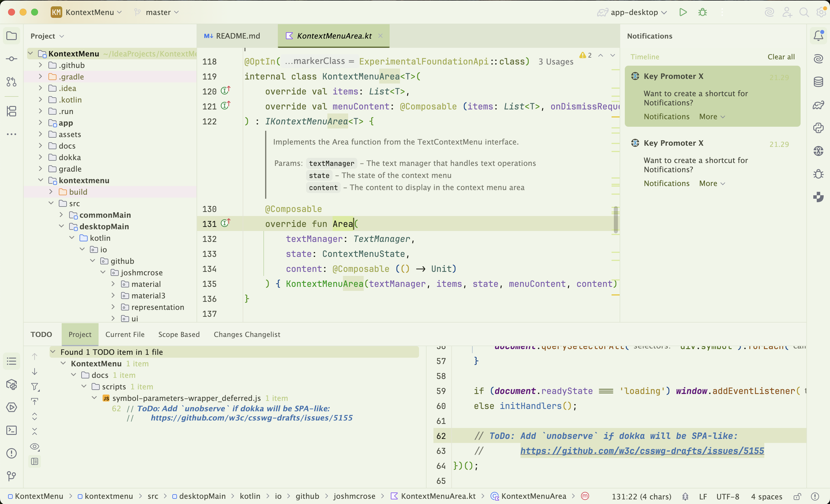
Task: Click the editor vertical scrollbar thumb
Action: coord(615,219)
